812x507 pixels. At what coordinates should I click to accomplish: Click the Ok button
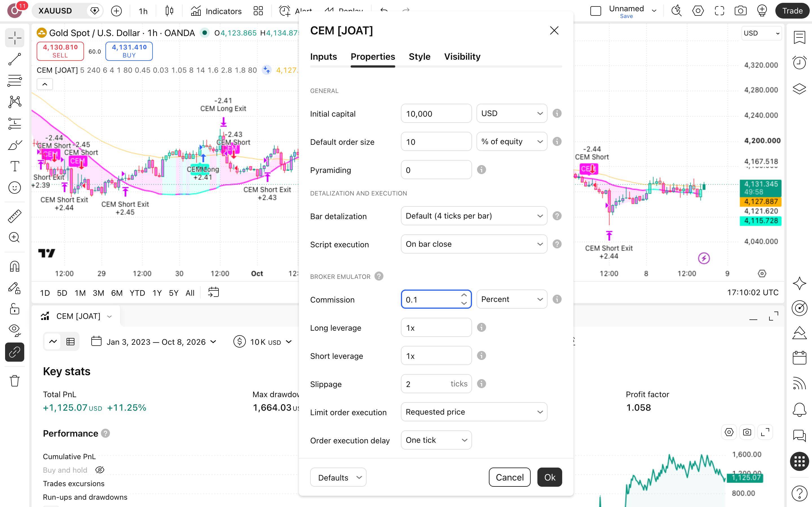coord(550,477)
